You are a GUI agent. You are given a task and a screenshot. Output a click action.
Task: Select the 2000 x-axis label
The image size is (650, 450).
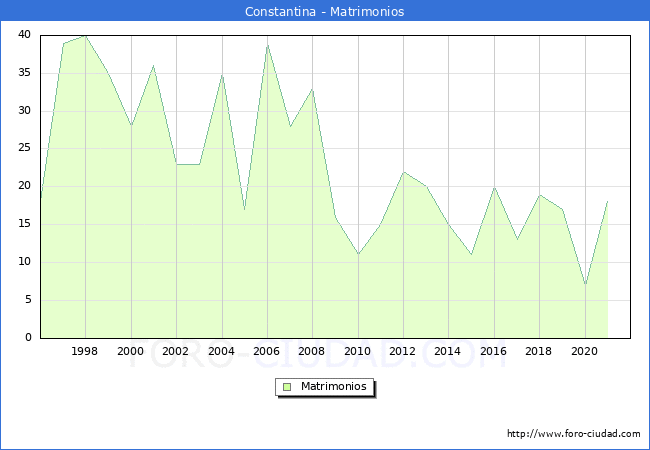[x=130, y=351]
